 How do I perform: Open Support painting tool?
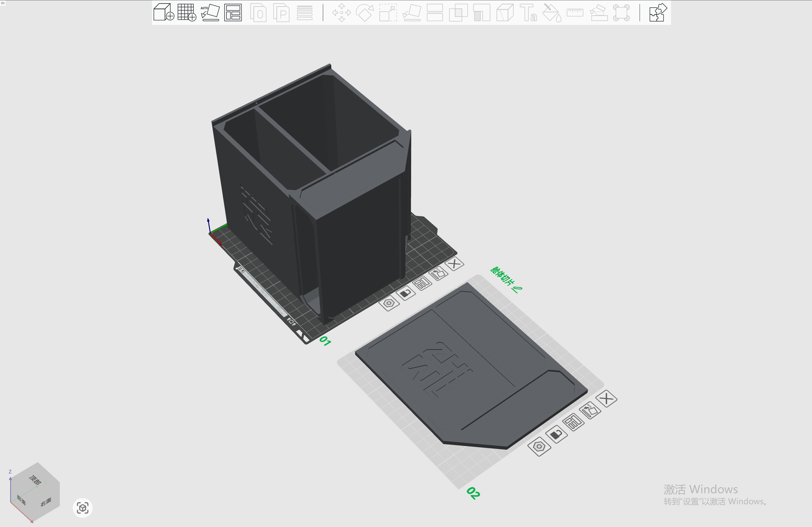pyautogui.click(x=482, y=13)
